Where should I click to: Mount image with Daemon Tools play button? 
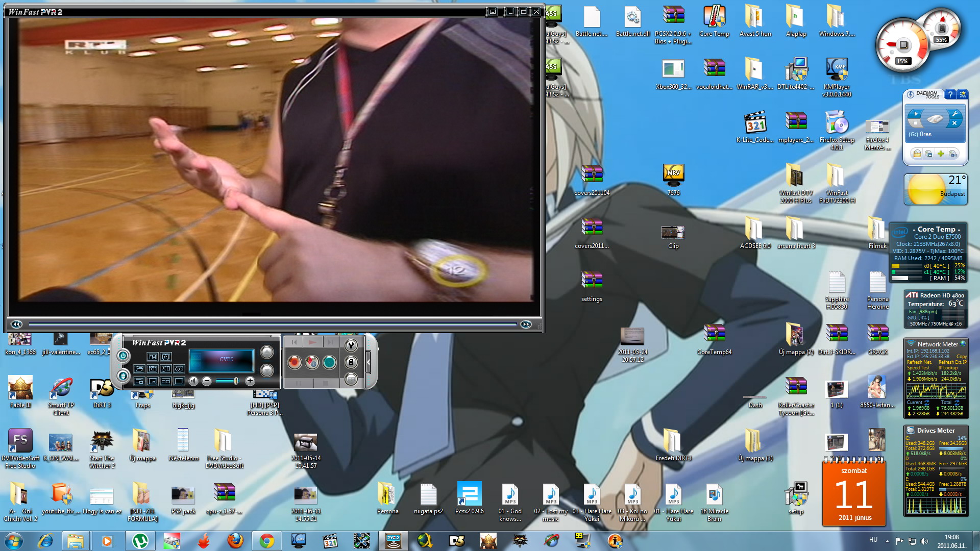pos(916,114)
